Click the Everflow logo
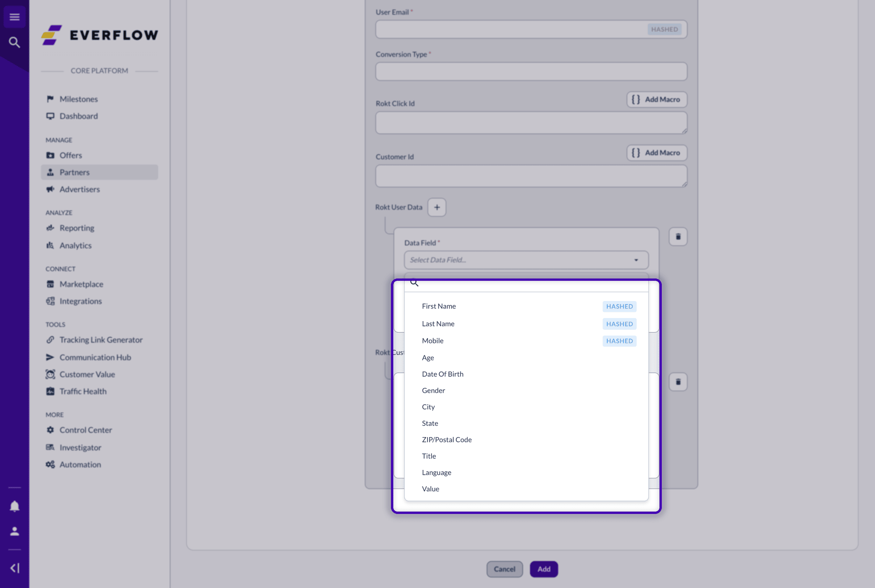Viewport: 875px width, 588px height. coord(100,35)
